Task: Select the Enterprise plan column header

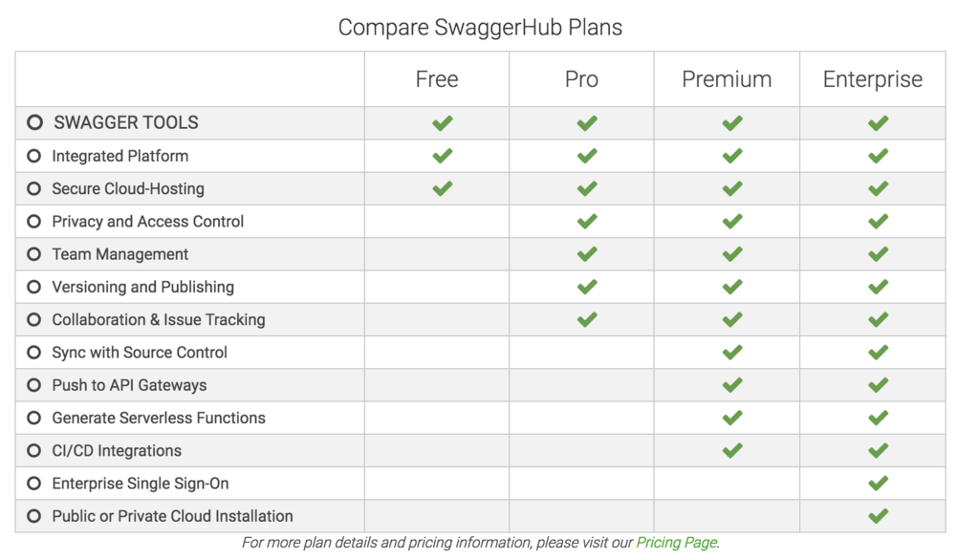Action: pos(872,79)
